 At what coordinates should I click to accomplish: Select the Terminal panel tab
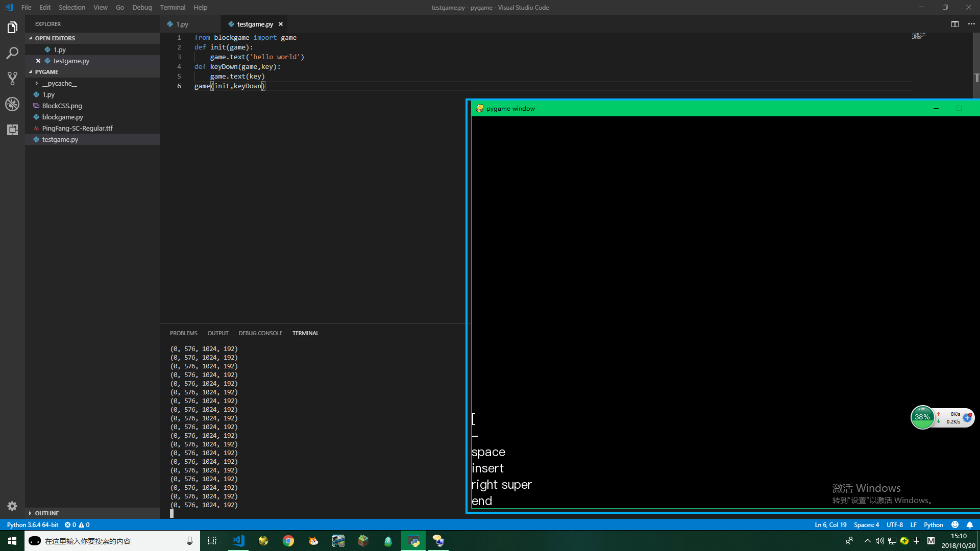pyautogui.click(x=306, y=333)
